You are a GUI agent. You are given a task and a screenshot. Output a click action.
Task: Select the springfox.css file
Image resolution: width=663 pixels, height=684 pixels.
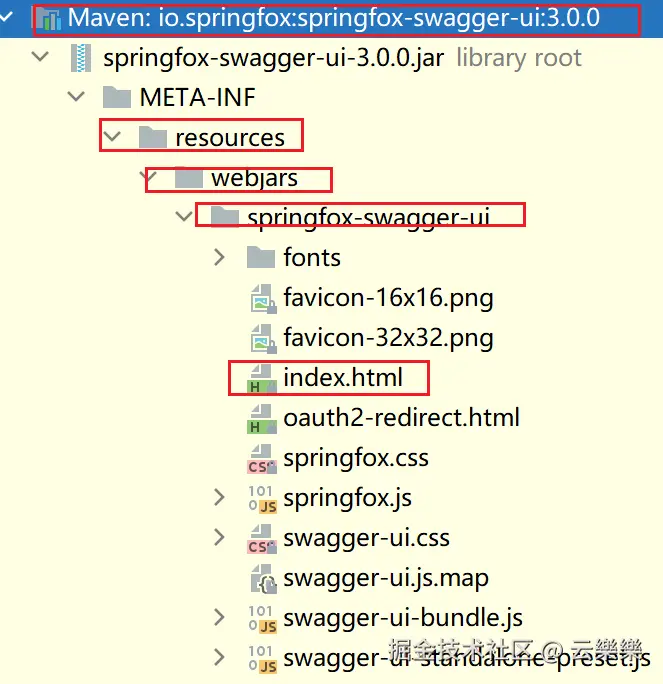click(356, 459)
